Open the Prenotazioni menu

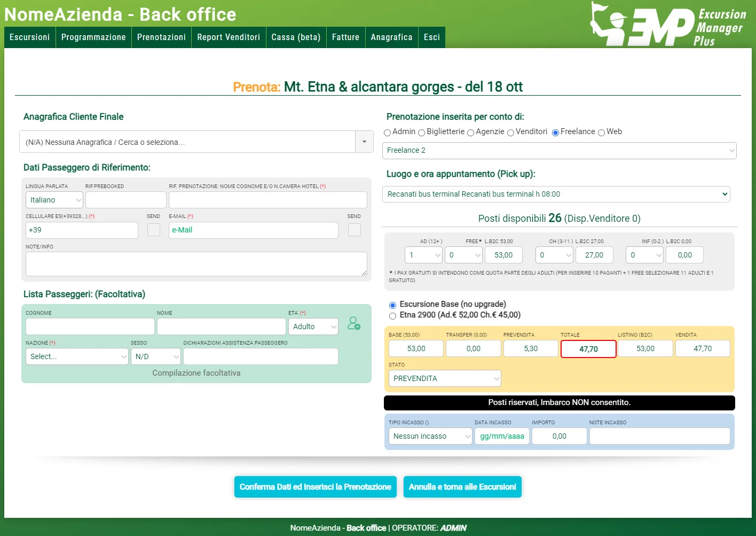point(161,37)
